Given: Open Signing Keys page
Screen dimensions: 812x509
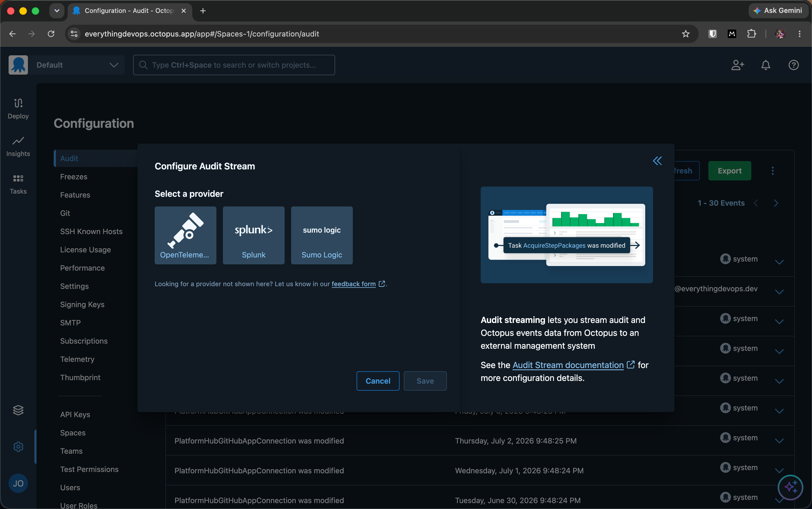Looking at the screenshot, I should (x=82, y=304).
